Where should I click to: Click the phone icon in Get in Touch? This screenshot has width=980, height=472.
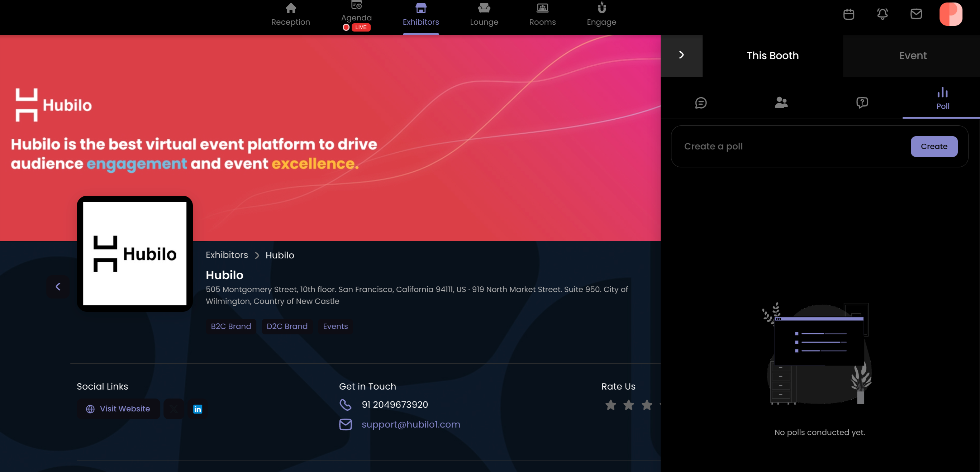(x=345, y=405)
